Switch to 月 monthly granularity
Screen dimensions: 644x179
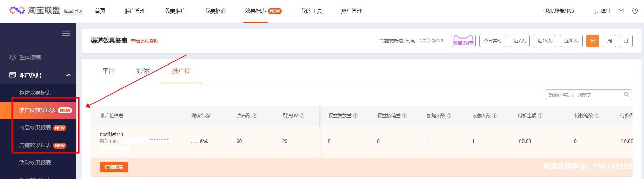[x=626, y=41]
